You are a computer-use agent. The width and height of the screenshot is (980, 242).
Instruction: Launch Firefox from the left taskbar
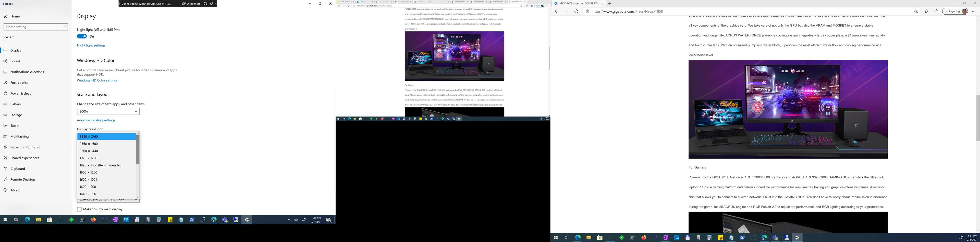click(93, 220)
